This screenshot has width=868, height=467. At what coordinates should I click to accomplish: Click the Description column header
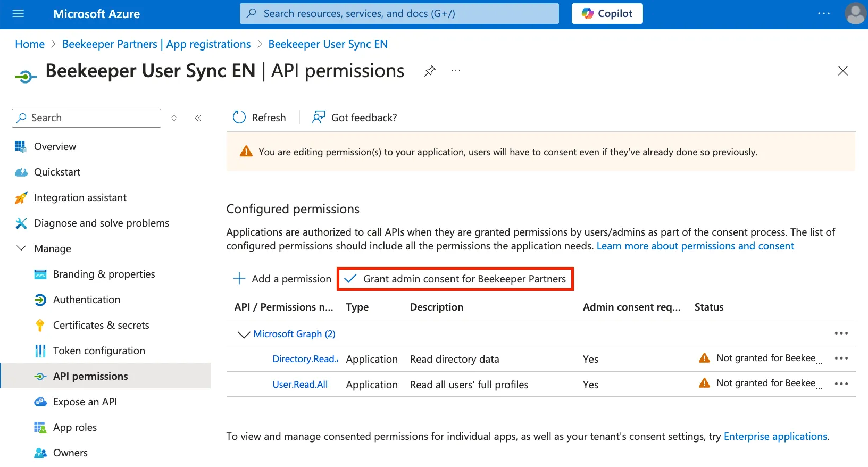[437, 307]
